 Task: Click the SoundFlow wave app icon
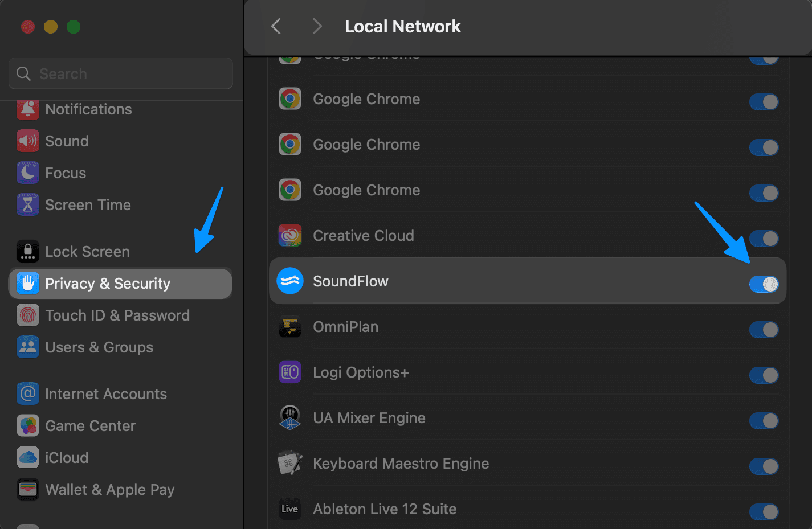pos(290,281)
